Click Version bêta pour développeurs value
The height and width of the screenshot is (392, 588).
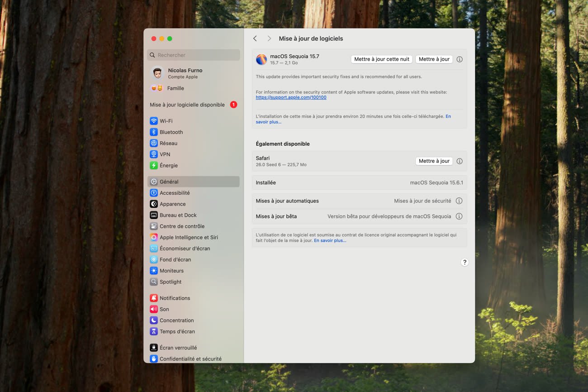[389, 216]
